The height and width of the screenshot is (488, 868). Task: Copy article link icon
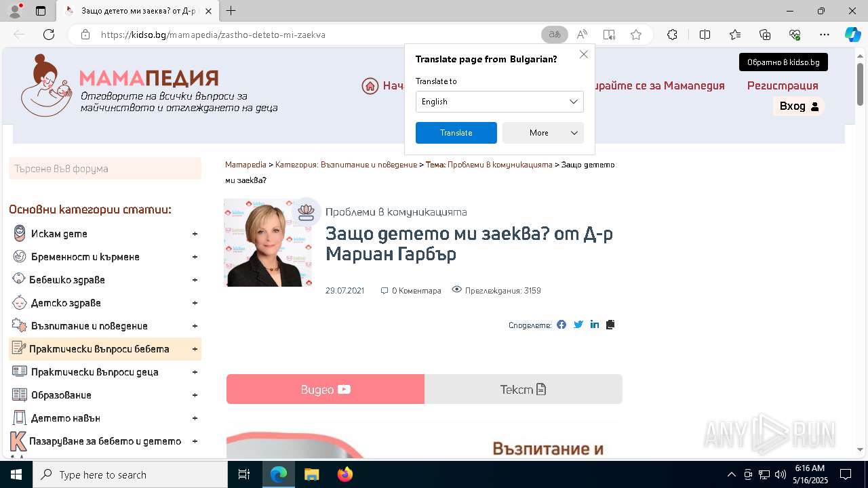pos(610,325)
